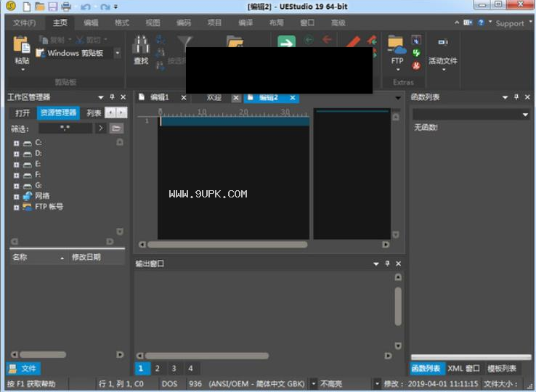Screen dimensions: 536x392
Task: Click the Open Folder icon in title bar
Action: point(40,7)
